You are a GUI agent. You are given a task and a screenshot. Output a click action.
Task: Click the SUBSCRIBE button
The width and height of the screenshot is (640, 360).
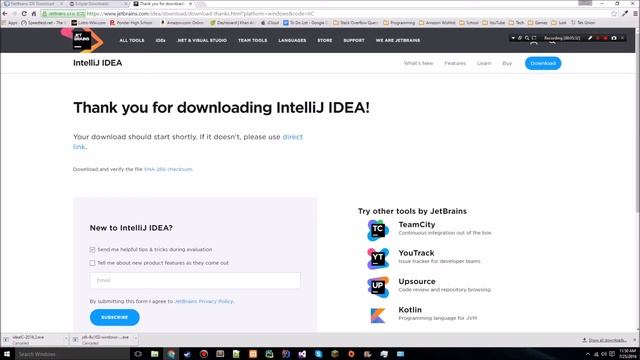pos(115,317)
